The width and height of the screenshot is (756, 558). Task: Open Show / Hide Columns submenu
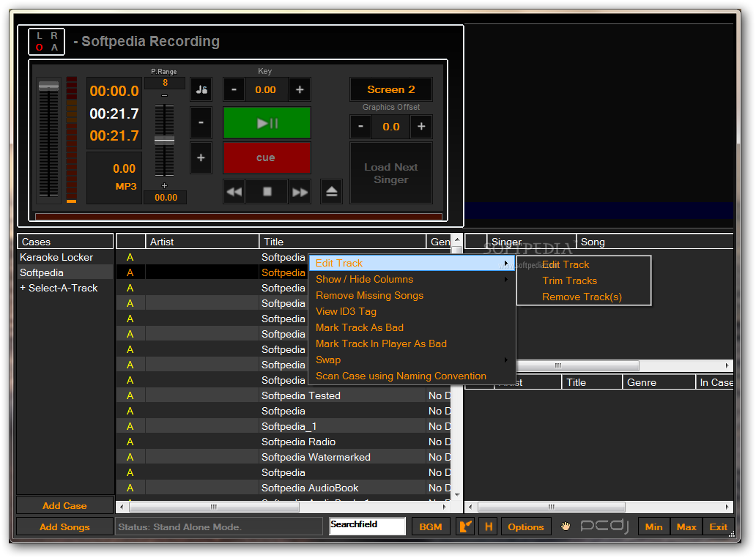pos(412,280)
